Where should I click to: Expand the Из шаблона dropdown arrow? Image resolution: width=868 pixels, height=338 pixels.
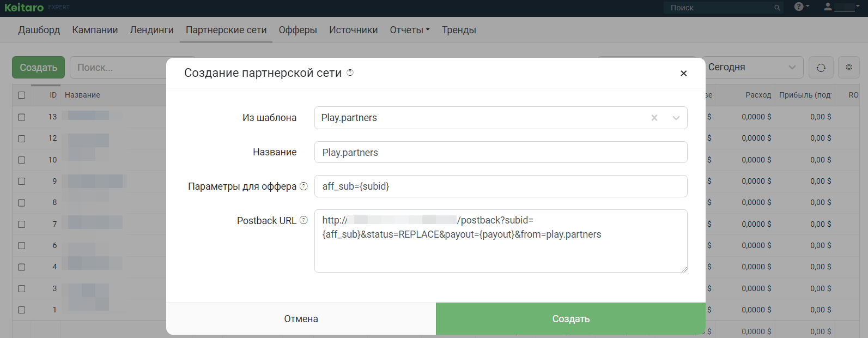[x=676, y=118]
